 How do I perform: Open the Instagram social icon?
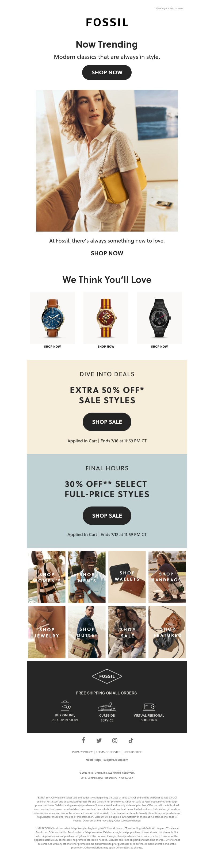coord(114,740)
